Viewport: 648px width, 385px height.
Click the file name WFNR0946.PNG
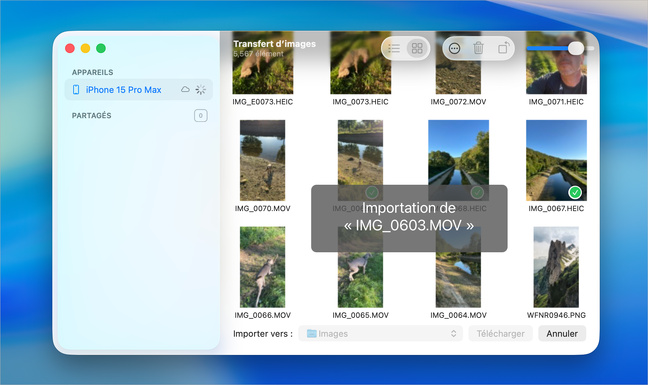point(556,315)
